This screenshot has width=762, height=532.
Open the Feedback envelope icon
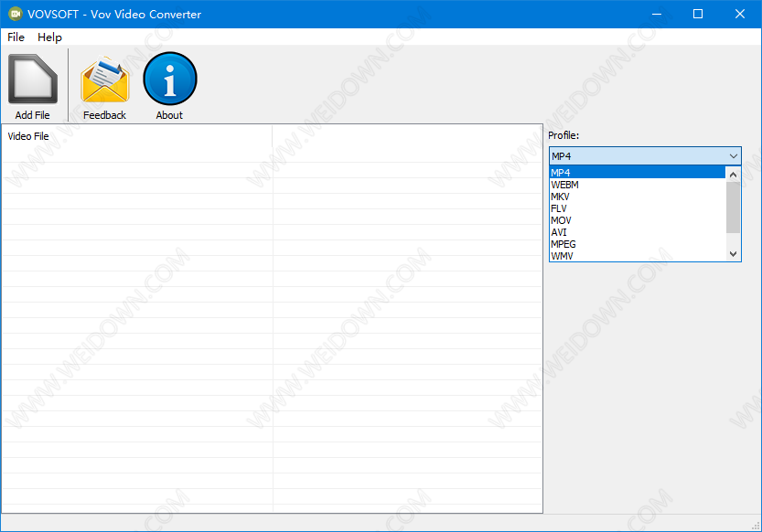(105, 80)
